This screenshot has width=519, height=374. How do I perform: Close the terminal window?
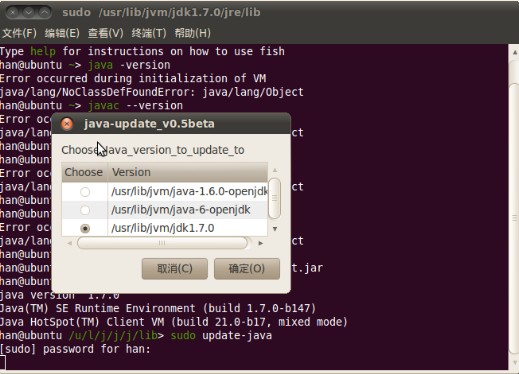click(x=13, y=12)
